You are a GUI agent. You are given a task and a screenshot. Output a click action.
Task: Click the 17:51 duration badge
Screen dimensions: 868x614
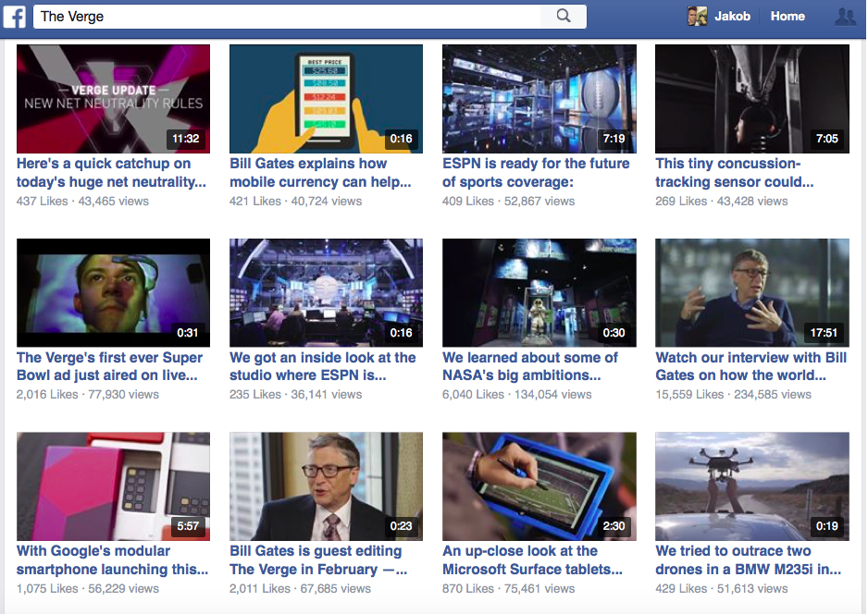pyautogui.click(x=824, y=333)
